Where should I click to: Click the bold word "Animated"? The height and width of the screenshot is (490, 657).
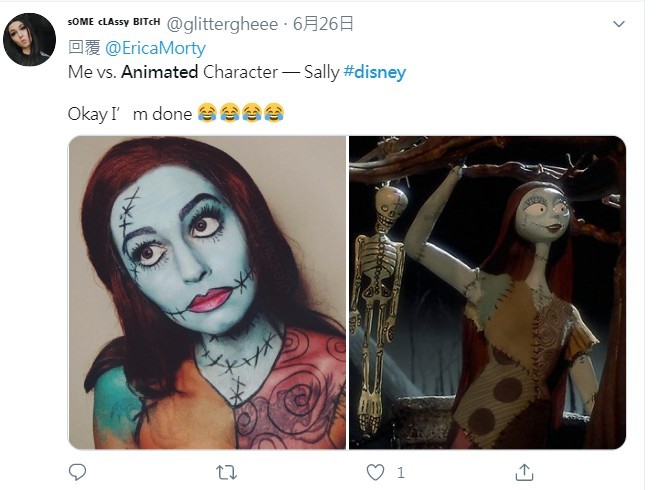160,72
